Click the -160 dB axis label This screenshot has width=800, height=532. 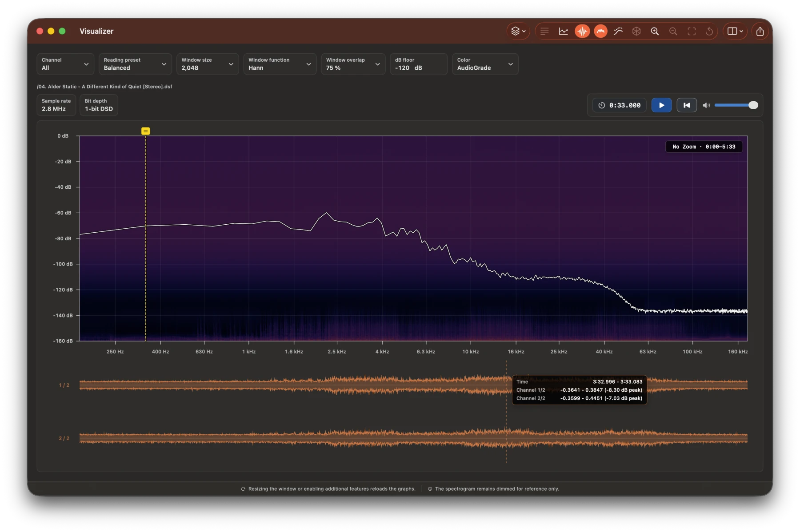[63, 341]
